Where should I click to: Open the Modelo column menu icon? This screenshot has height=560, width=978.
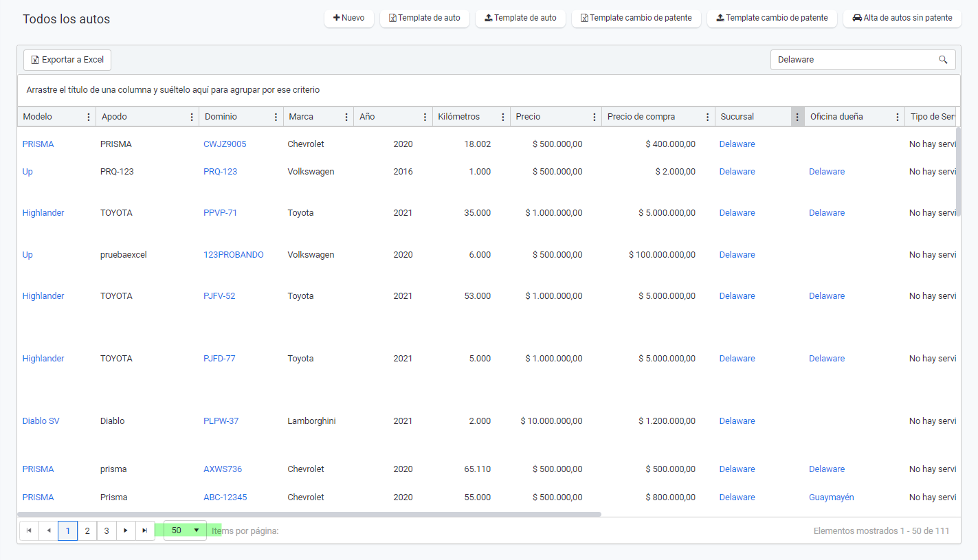tap(88, 117)
